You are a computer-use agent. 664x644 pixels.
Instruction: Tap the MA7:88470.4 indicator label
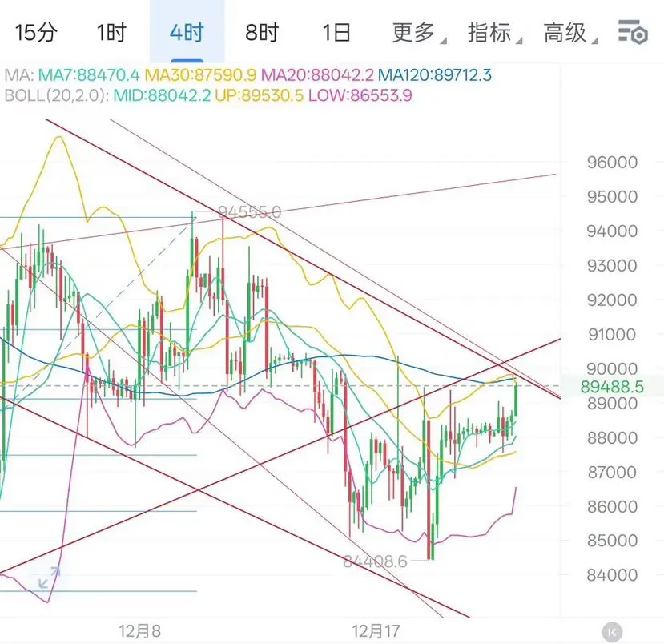pyautogui.click(x=88, y=75)
